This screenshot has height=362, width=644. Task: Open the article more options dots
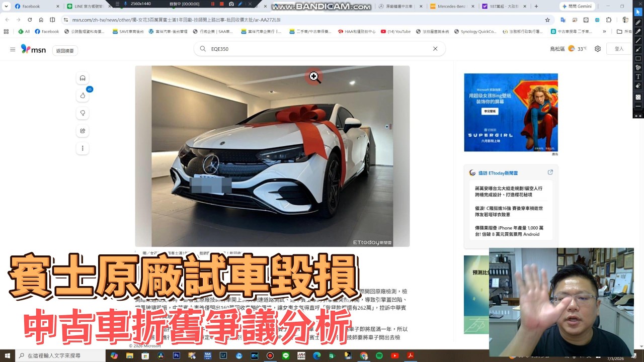coord(83,148)
